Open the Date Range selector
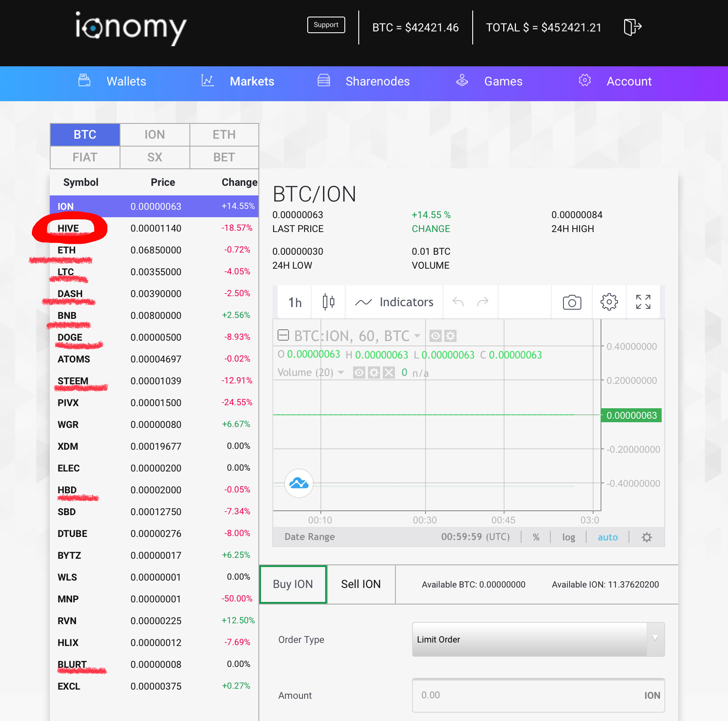Image resolution: width=728 pixels, height=721 pixels. 309,537
